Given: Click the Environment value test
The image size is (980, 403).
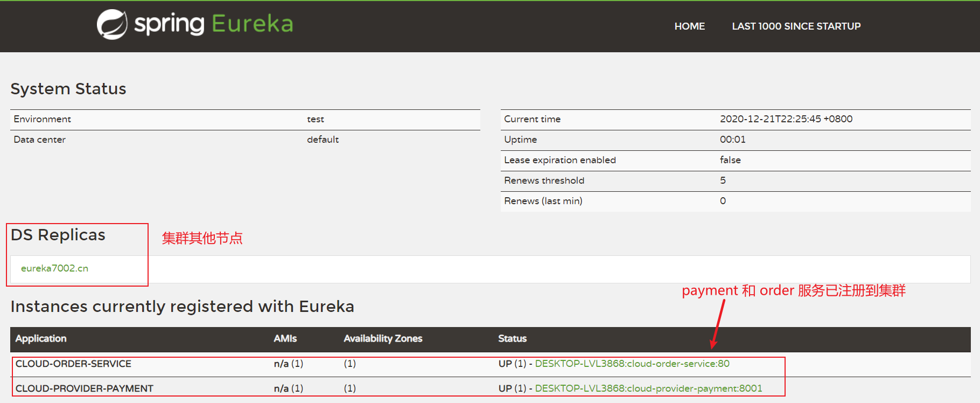Looking at the screenshot, I should click(x=316, y=119).
